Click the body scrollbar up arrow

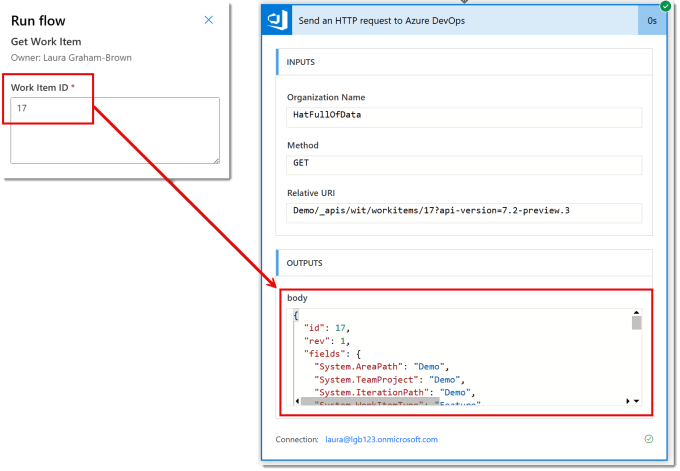pyautogui.click(x=636, y=312)
